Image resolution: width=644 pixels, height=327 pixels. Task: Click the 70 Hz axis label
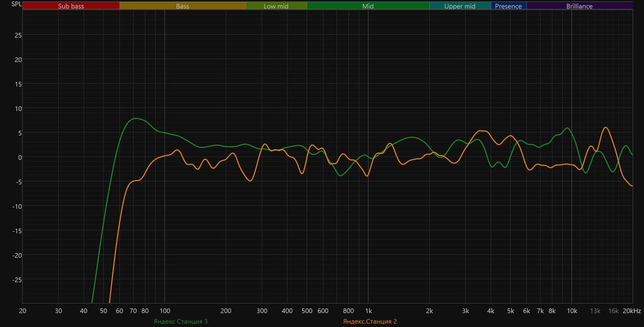click(133, 311)
